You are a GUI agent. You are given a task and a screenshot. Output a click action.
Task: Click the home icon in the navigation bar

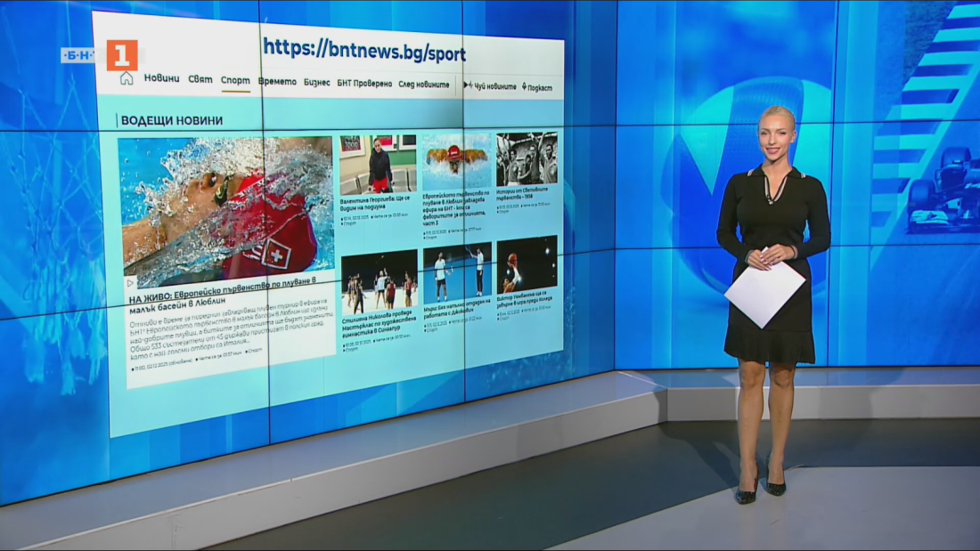[127, 78]
